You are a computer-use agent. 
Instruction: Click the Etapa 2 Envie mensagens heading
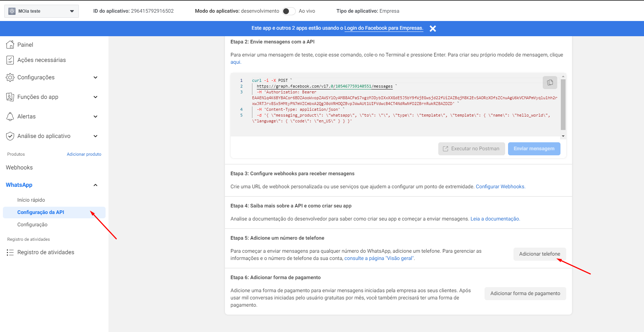pos(272,42)
